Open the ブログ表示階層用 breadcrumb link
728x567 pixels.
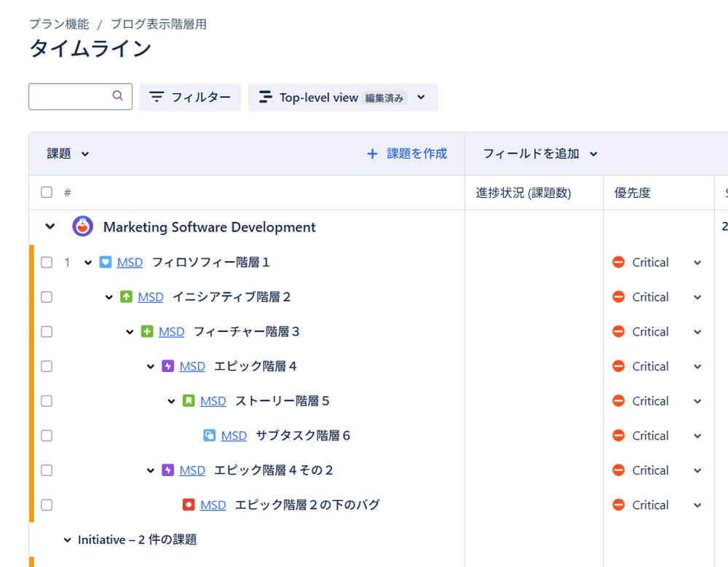[158, 24]
